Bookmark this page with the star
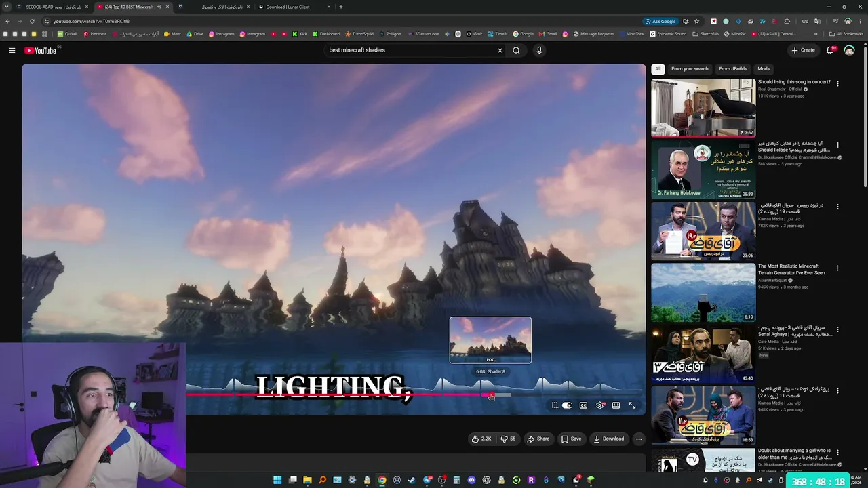This screenshot has width=868, height=488. (696, 21)
